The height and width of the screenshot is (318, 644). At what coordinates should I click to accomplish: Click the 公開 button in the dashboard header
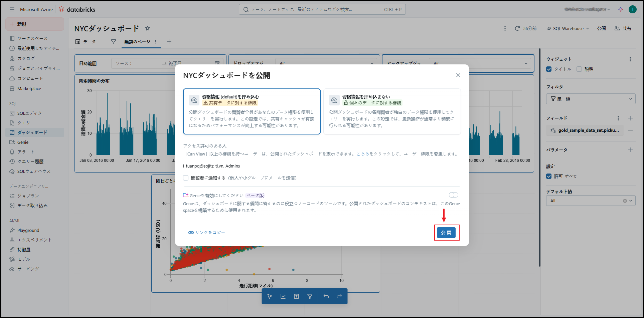tap(602, 28)
